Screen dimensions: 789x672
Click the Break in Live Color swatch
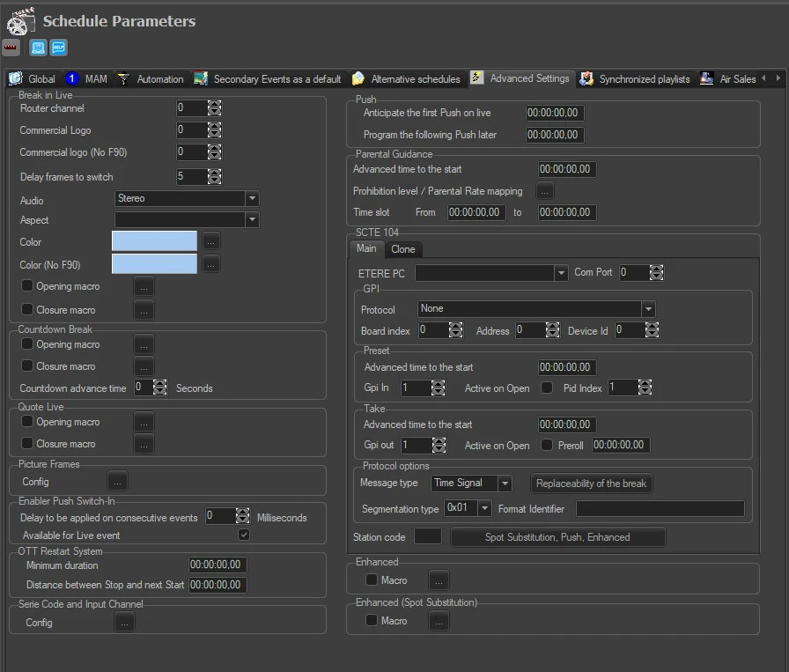pyautogui.click(x=154, y=241)
